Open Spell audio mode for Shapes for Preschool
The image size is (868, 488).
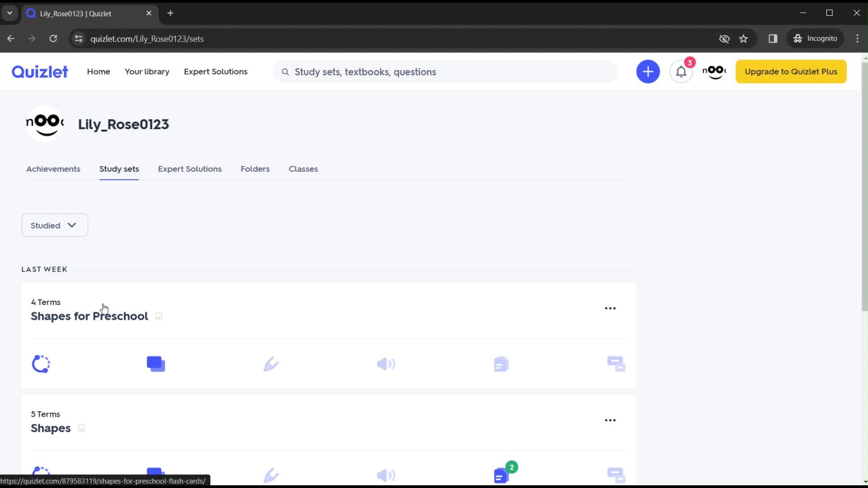[x=386, y=364]
